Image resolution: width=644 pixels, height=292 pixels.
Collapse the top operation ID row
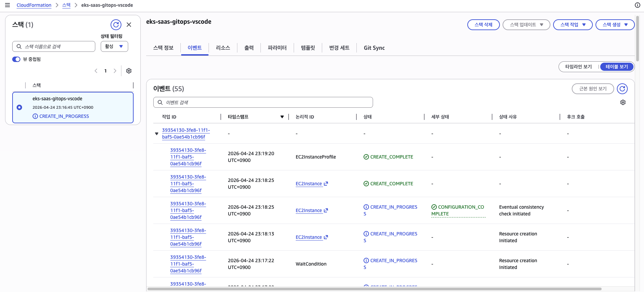[157, 134]
